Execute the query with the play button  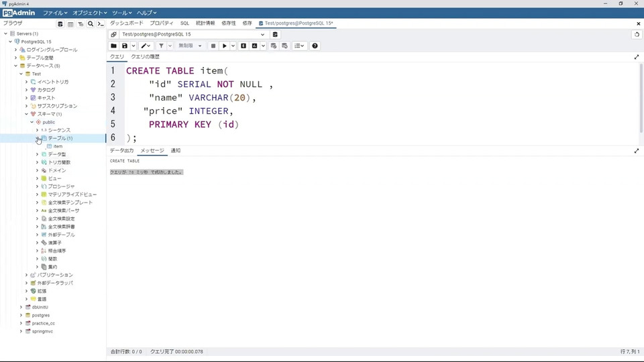click(224, 46)
